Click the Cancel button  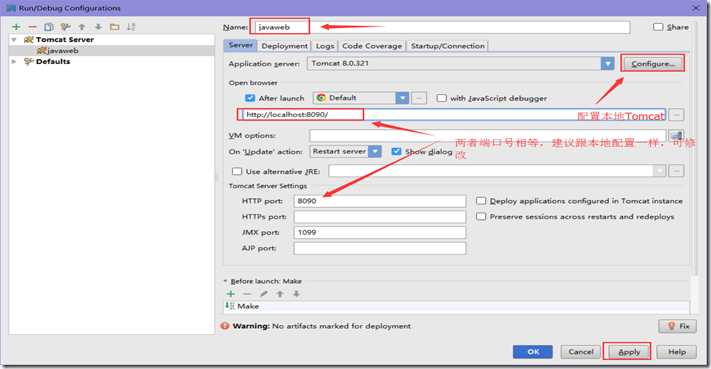coord(581,352)
